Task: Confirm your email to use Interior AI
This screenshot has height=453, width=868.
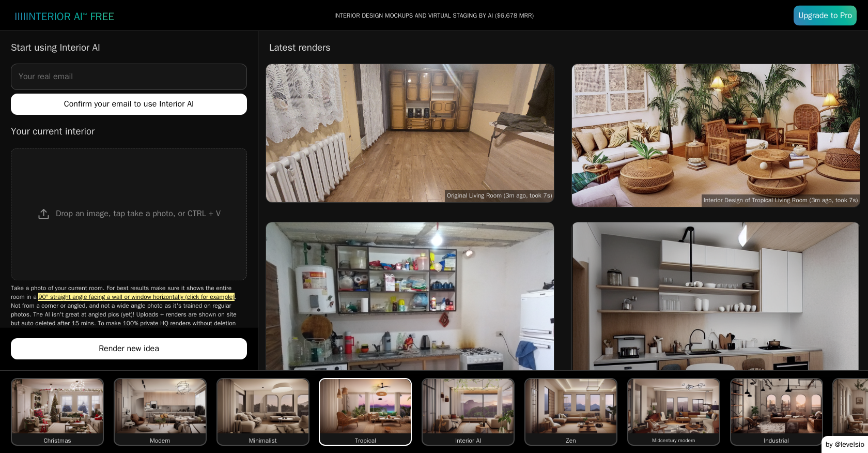Action: pos(129,104)
